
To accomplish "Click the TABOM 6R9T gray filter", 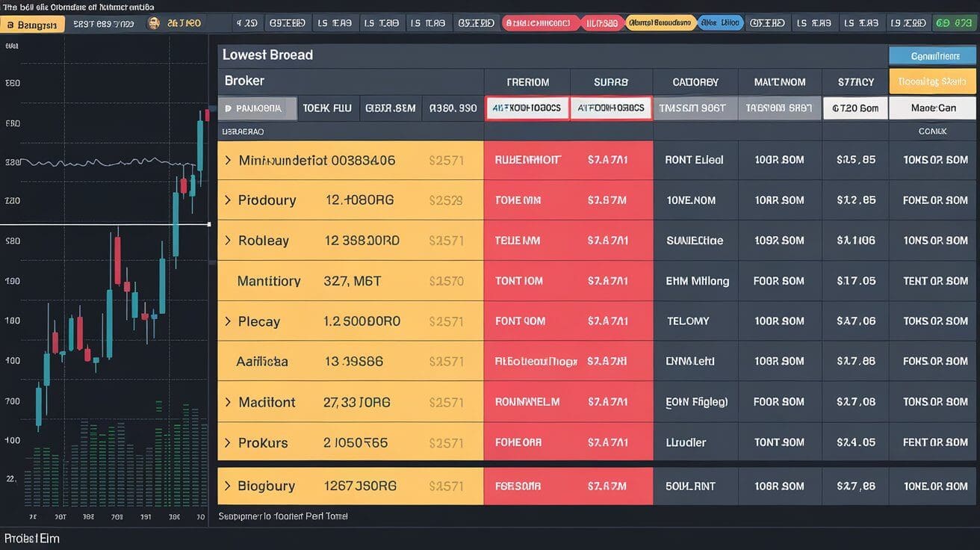I will click(x=780, y=108).
